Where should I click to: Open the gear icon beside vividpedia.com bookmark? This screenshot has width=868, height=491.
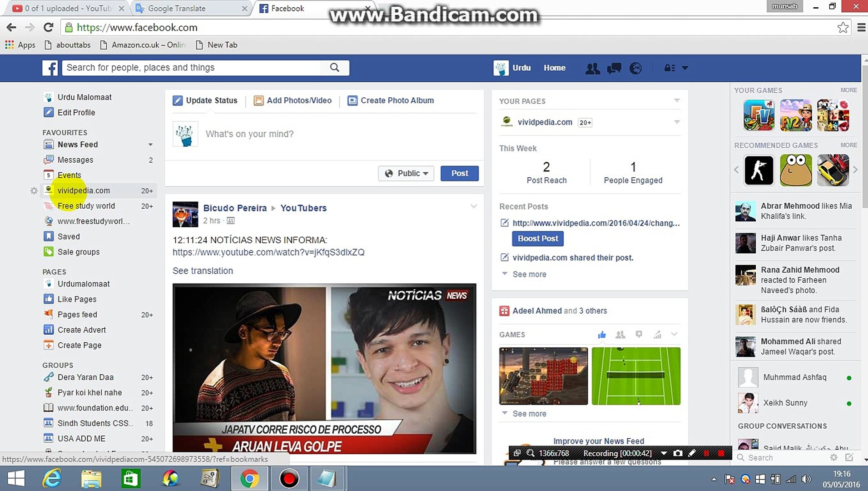pos(34,191)
